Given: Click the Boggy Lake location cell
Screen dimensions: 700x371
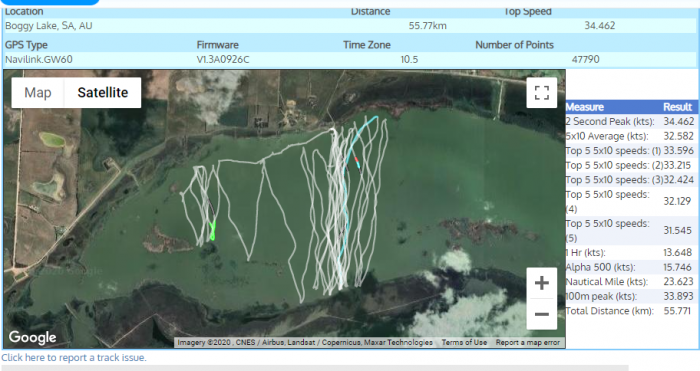Looking at the screenshot, I should [x=49, y=26].
